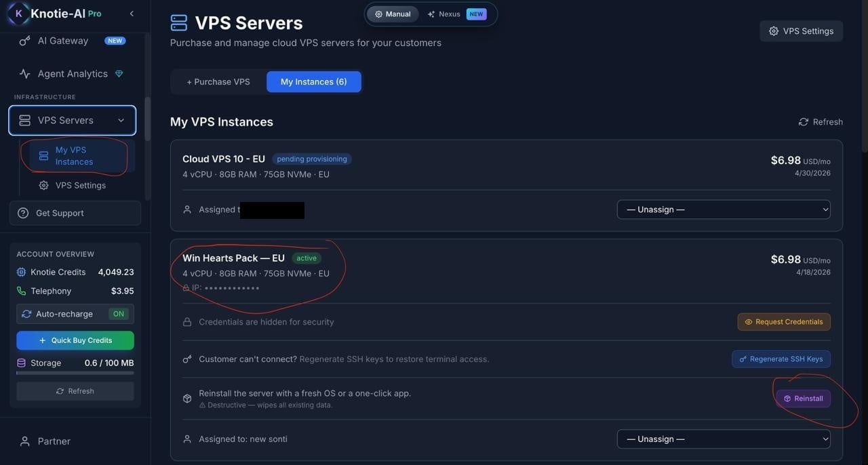Select the My Instances (6) tab

pos(314,82)
